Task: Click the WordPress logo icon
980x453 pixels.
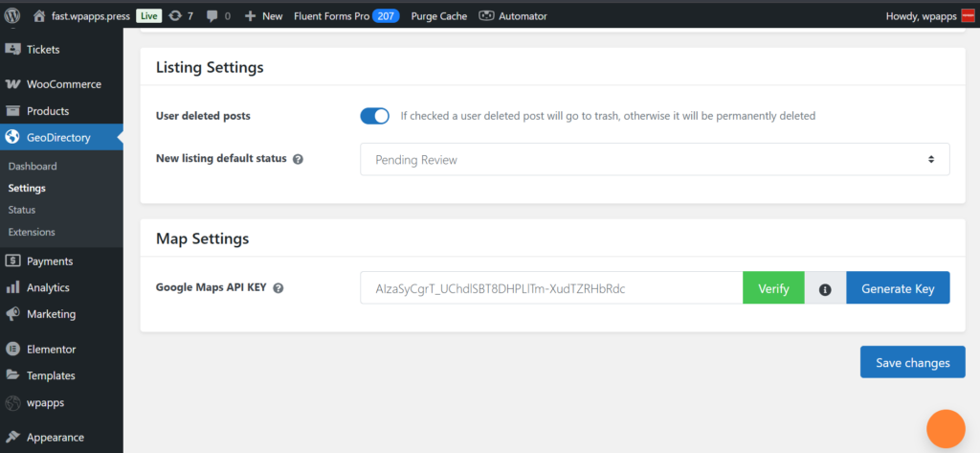Action: pyautogui.click(x=12, y=15)
